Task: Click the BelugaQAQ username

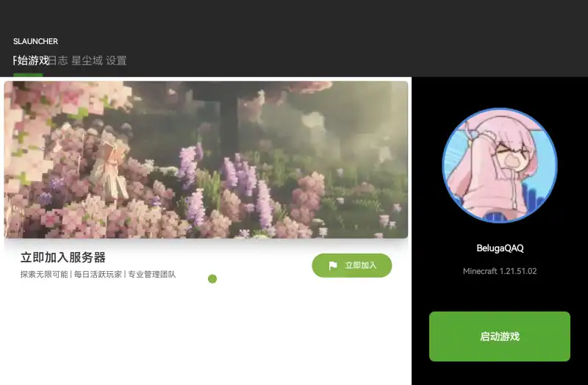Action: [500, 248]
